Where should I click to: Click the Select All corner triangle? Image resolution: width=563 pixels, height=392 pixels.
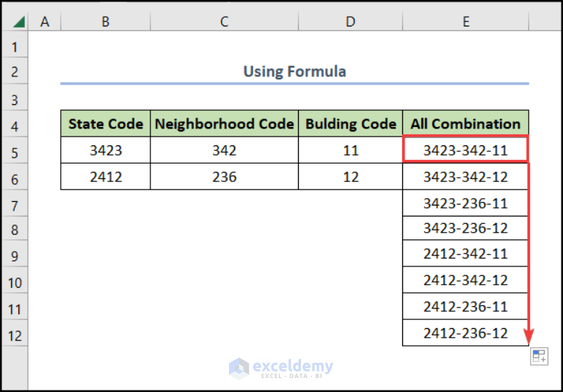click(x=18, y=22)
